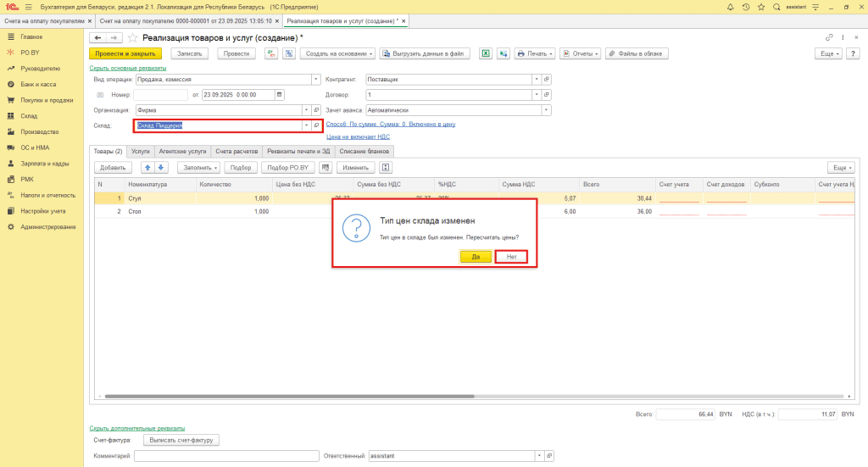The height and width of the screenshot is (467, 868).
Task: Open the Печать dropdown menu
Action: (x=536, y=53)
